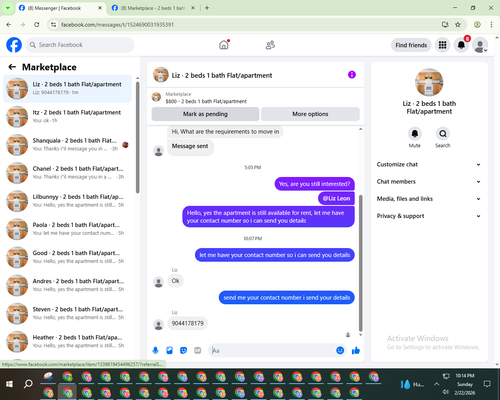Open Chrome tab search dropdown
500x400 pixels.
point(7,8)
